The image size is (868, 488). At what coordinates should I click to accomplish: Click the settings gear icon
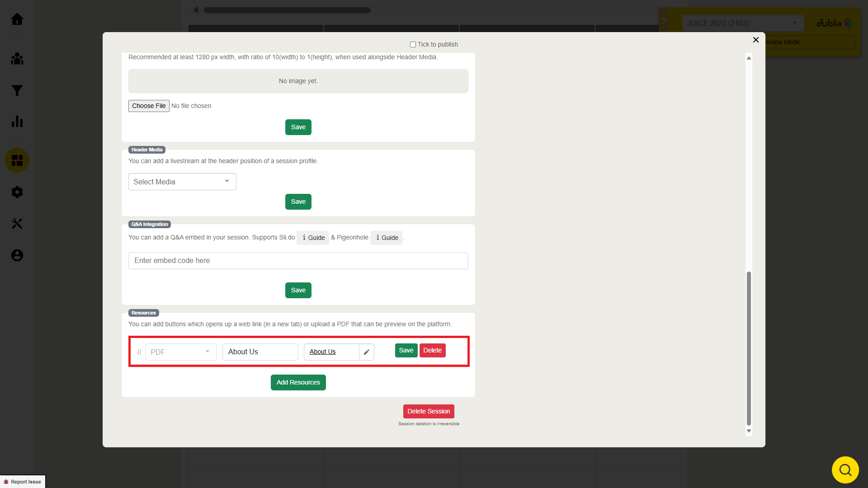(x=17, y=192)
